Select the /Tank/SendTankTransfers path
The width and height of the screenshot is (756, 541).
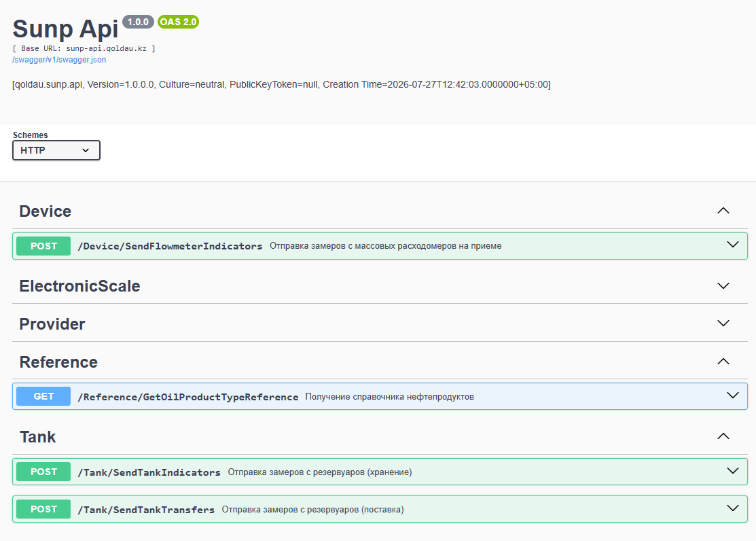(x=146, y=510)
